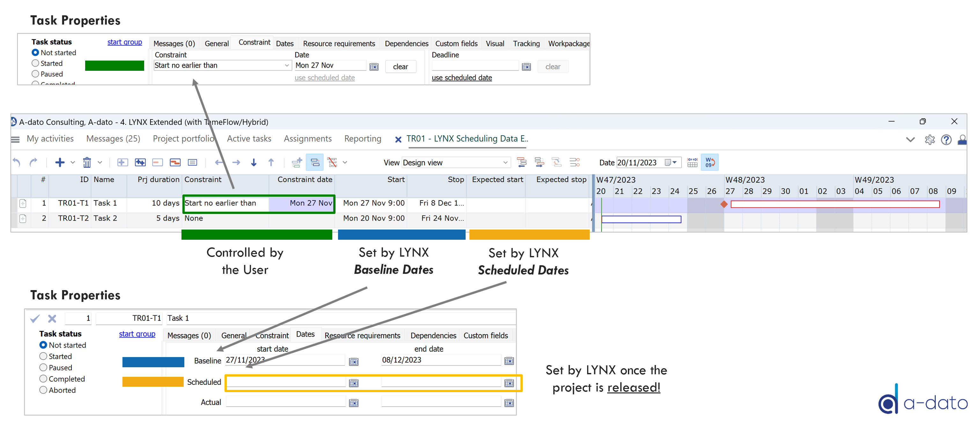This screenshot has height=424, width=980.
Task: Indent task with right arrow
Action: 236,163
